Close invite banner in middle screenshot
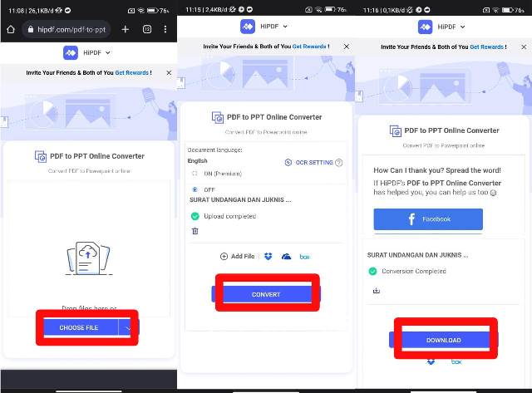 [x=347, y=47]
